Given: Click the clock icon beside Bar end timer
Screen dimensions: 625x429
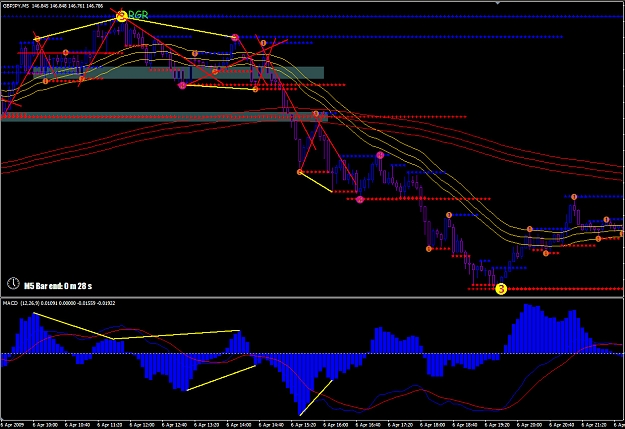Looking at the screenshot, I should [13, 283].
